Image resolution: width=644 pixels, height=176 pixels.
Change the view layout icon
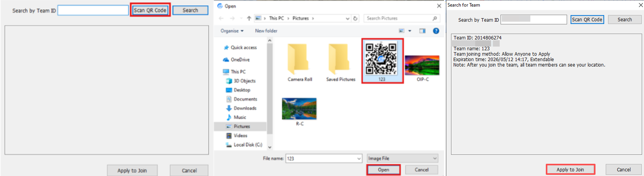402,31
